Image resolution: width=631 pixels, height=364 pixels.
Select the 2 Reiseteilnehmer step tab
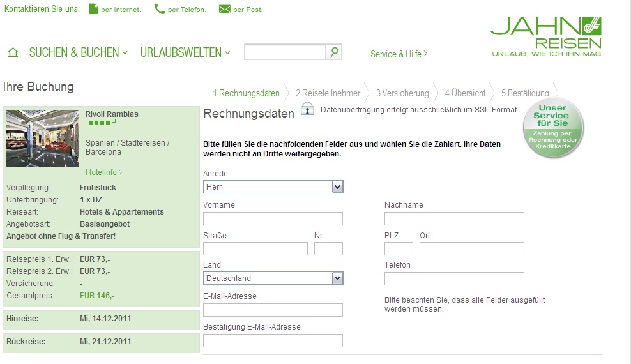[x=328, y=93]
